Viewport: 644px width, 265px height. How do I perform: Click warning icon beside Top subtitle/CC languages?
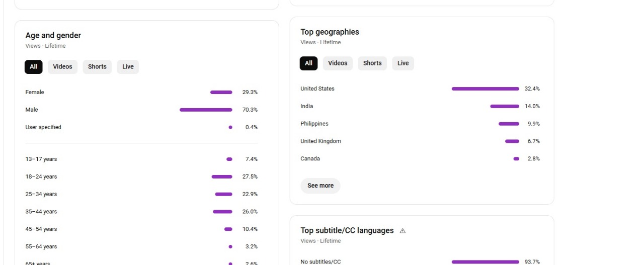click(x=403, y=231)
